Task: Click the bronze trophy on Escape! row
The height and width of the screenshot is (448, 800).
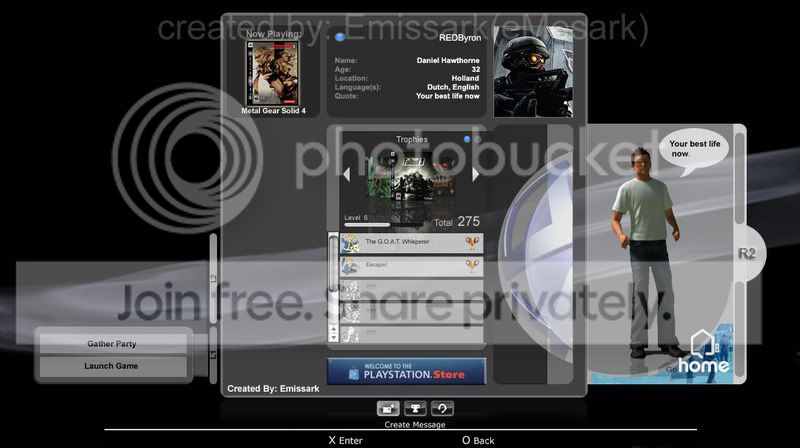Action: [472, 266]
